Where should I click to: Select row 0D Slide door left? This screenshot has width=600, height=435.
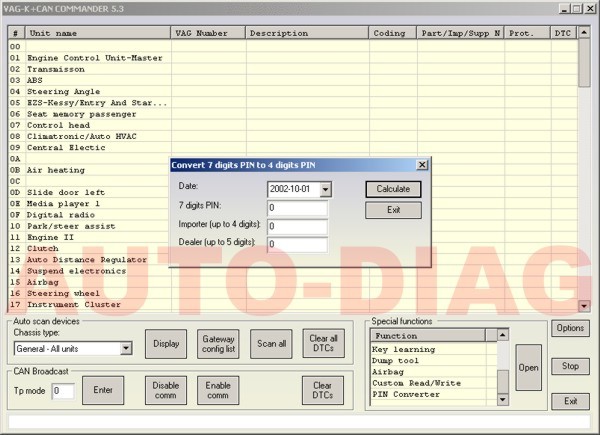click(89, 192)
